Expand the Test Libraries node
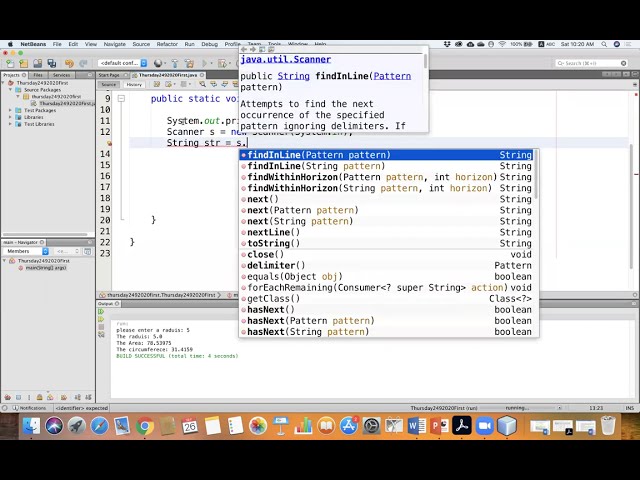Image resolution: width=640 pixels, height=480 pixels. click(11, 124)
